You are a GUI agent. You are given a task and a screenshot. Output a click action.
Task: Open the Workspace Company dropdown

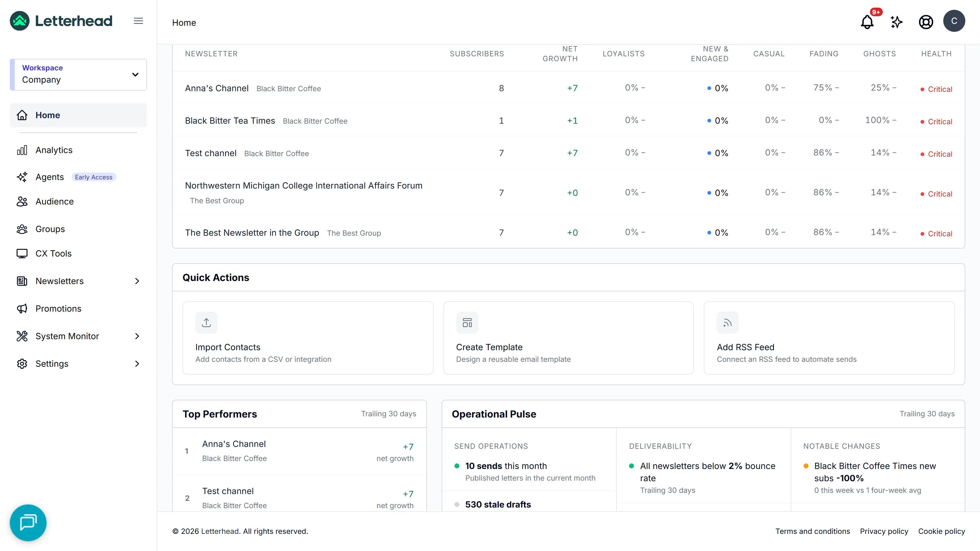(78, 74)
